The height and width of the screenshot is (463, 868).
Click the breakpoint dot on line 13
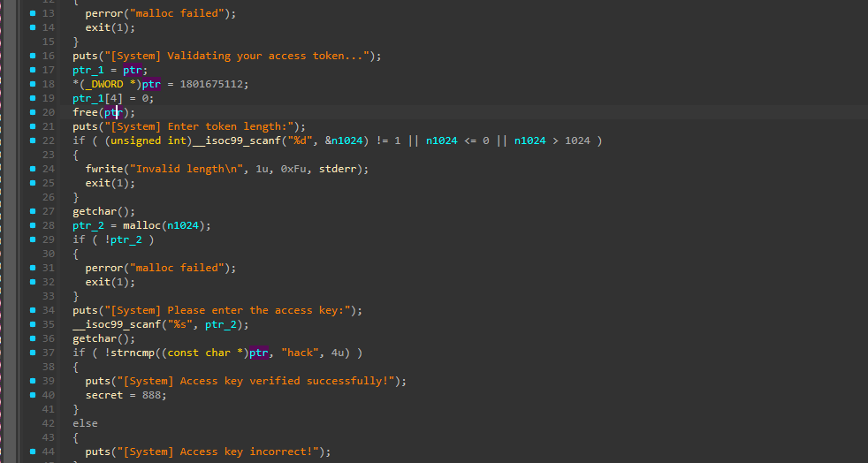pos(34,13)
